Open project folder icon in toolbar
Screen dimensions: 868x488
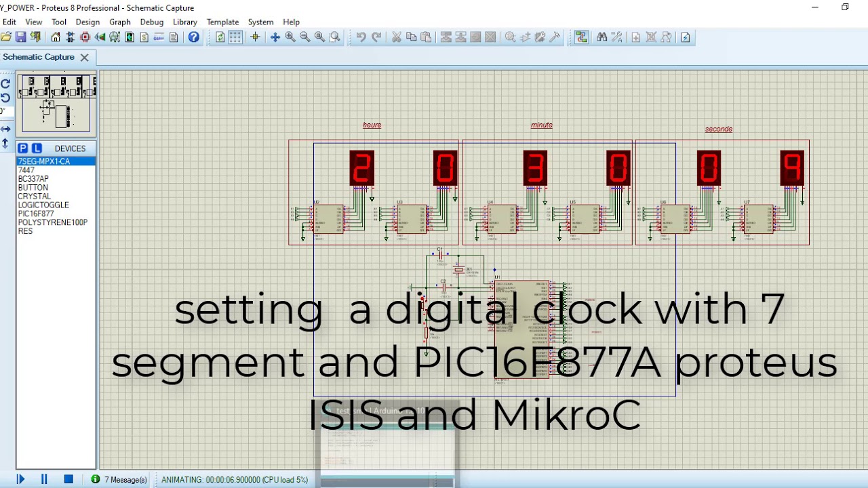pos(6,37)
